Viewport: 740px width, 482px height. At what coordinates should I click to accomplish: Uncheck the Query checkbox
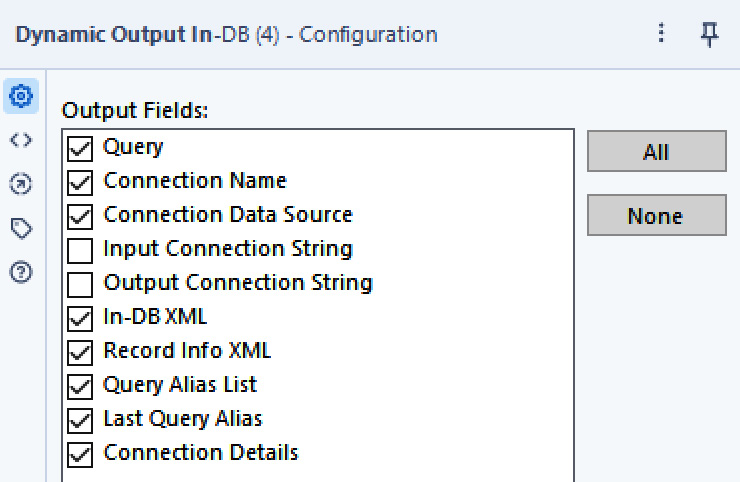pos(80,149)
